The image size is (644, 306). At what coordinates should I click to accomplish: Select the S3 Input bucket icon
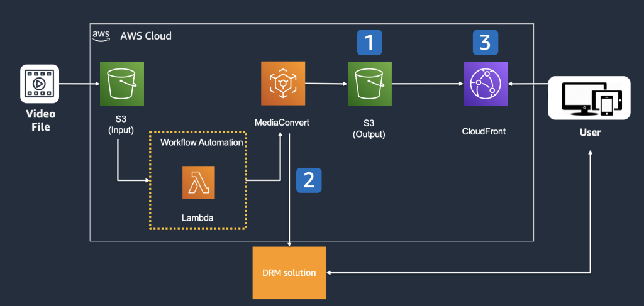[122, 84]
